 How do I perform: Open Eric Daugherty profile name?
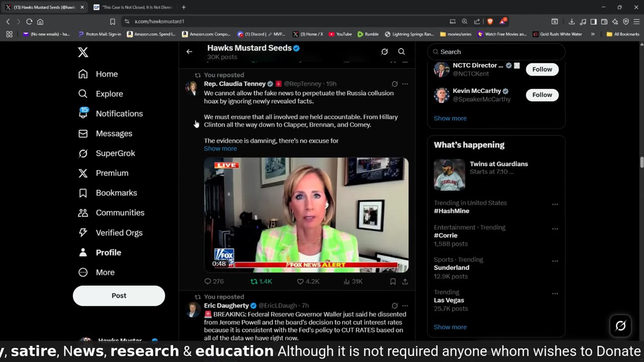point(226,306)
